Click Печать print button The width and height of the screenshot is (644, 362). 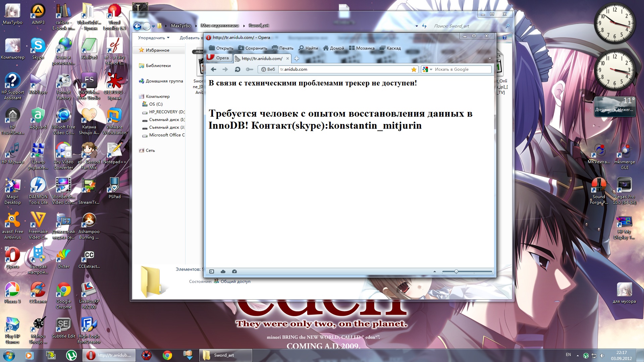point(282,48)
